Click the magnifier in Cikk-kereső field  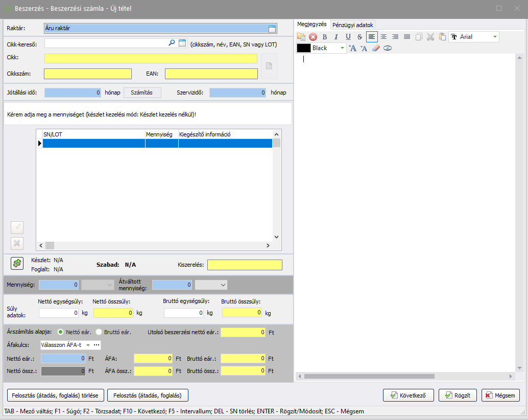tap(172, 43)
